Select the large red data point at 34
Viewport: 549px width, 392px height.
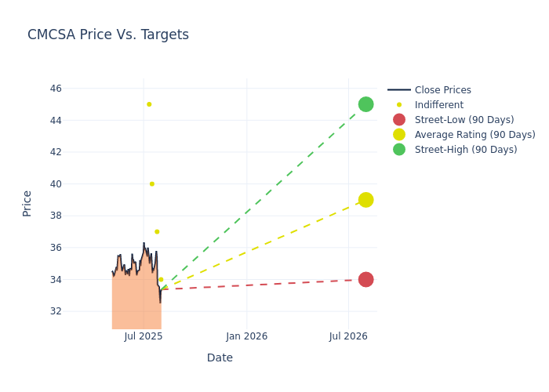(365, 279)
